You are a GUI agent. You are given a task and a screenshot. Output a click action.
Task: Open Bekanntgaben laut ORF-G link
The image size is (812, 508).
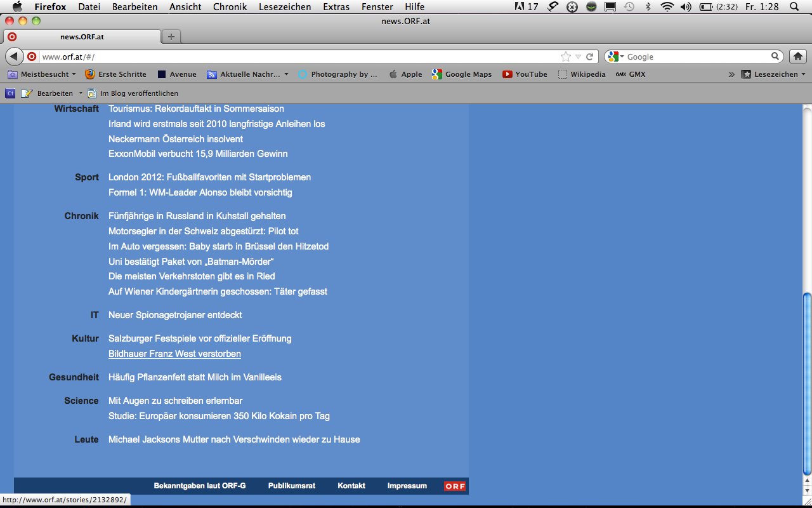(x=200, y=486)
